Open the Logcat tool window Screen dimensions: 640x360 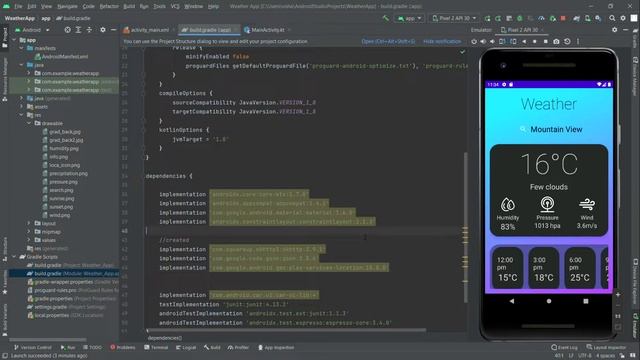click(x=186, y=348)
